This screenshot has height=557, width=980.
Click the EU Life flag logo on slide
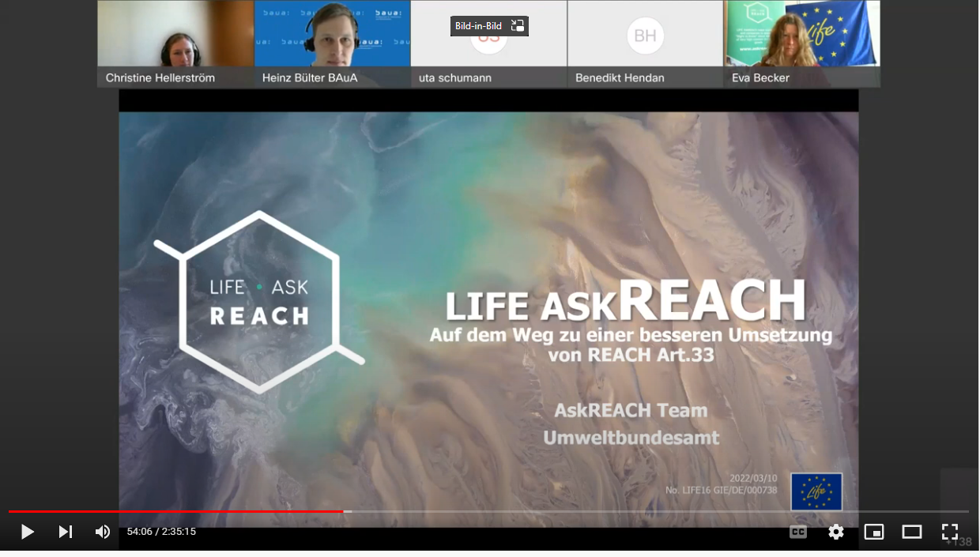tap(816, 491)
